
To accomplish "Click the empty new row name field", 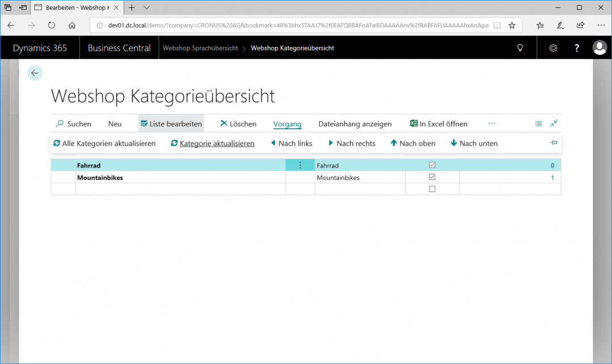I will point(180,189).
